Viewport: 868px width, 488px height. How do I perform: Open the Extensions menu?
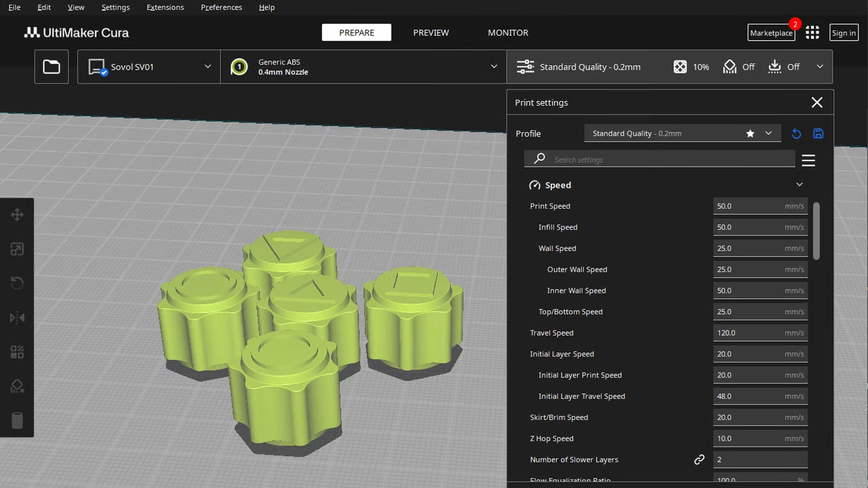[x=165, y=7]
